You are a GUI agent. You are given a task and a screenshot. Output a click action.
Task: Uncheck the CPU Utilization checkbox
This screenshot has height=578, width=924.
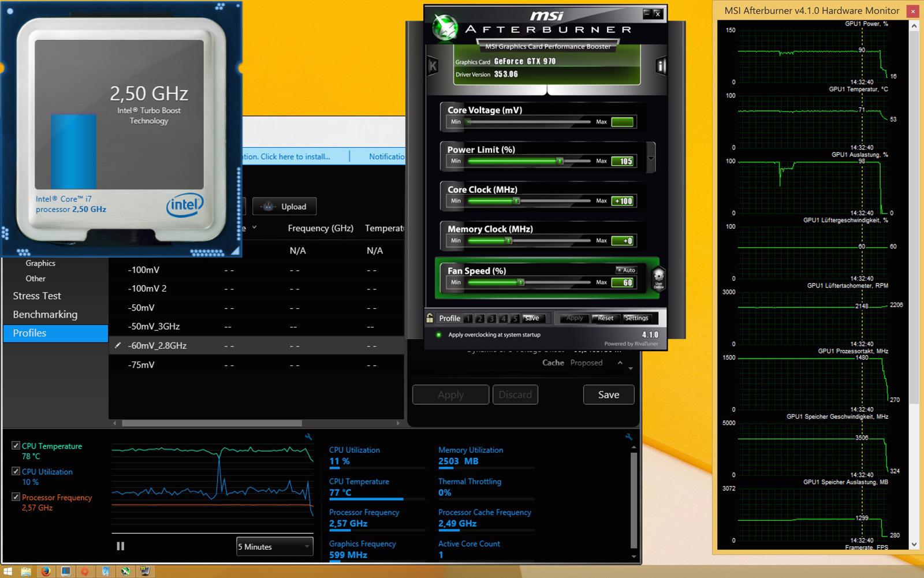[x=16, y=471]
